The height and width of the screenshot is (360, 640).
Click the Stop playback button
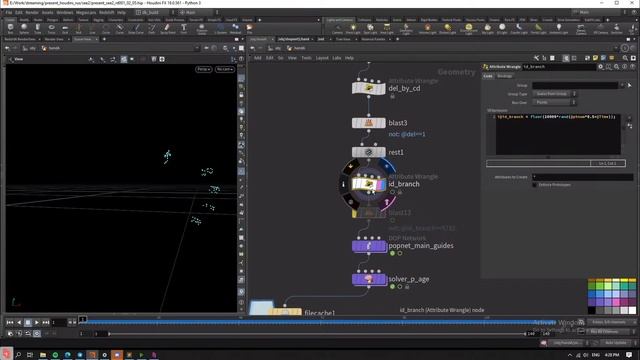[28, 322]
